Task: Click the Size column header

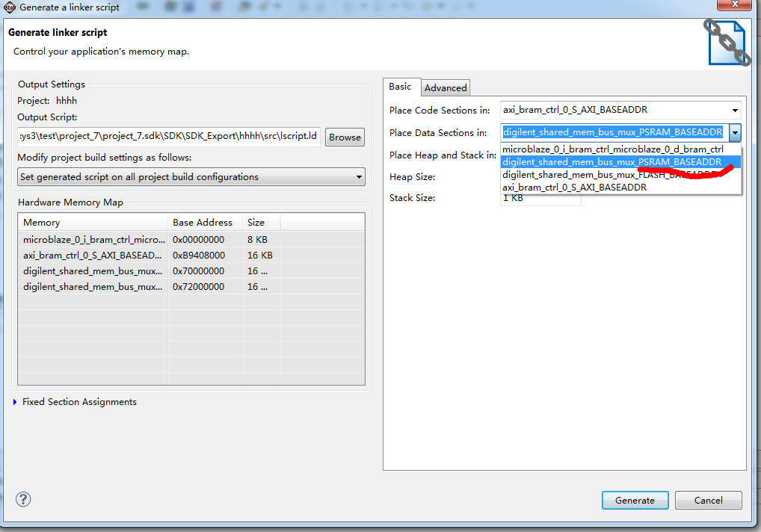Action: pos(261,223)
